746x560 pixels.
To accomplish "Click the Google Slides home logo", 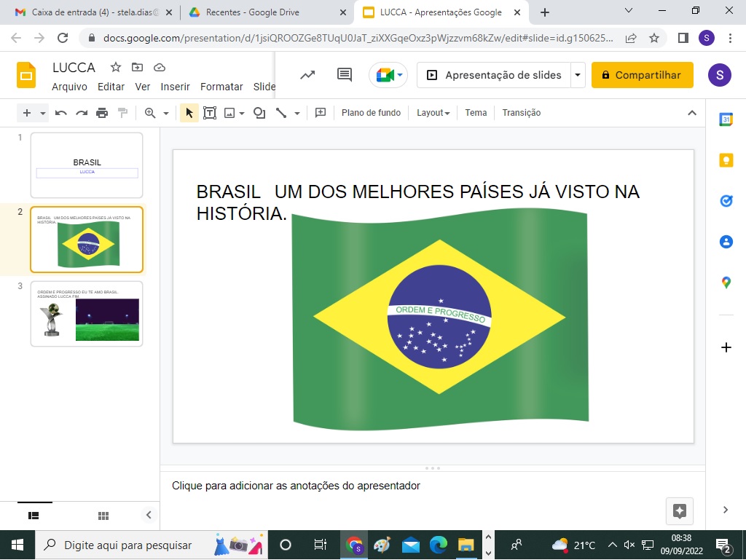I will [x=26, y=75].
